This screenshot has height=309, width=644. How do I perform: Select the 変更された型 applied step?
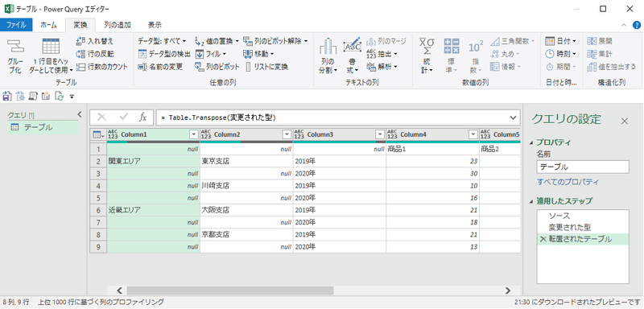click(570, 227)
